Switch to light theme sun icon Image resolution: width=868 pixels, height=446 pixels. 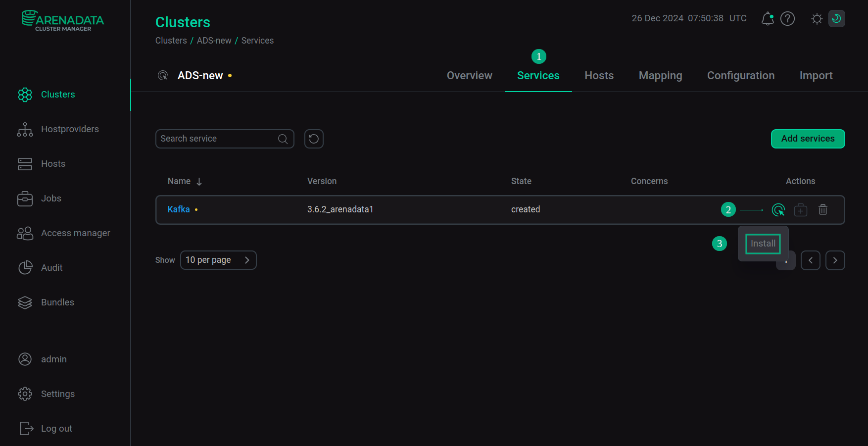[x=817, y=19]
